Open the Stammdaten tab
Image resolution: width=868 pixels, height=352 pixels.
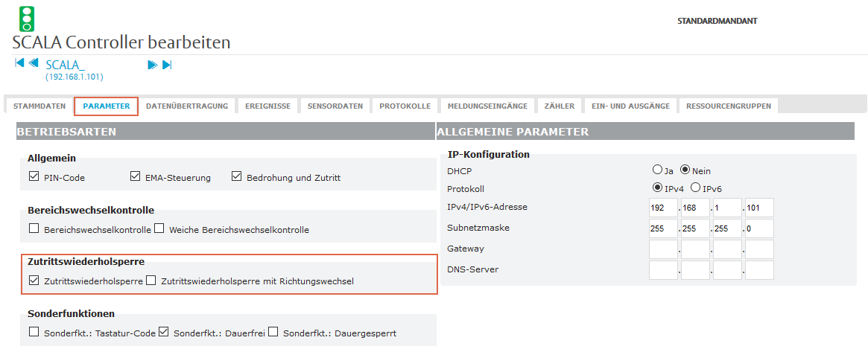pyautogui.click(x=39, y=106)
